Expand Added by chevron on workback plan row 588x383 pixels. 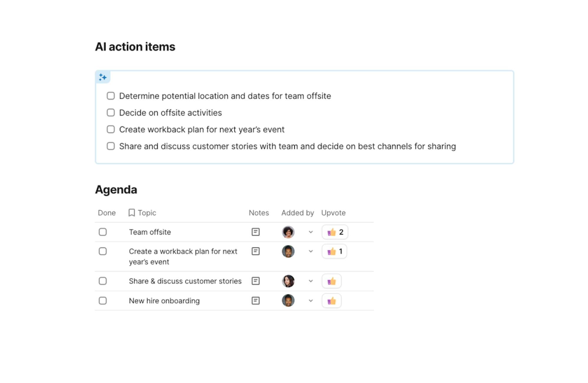coord(311,251)
